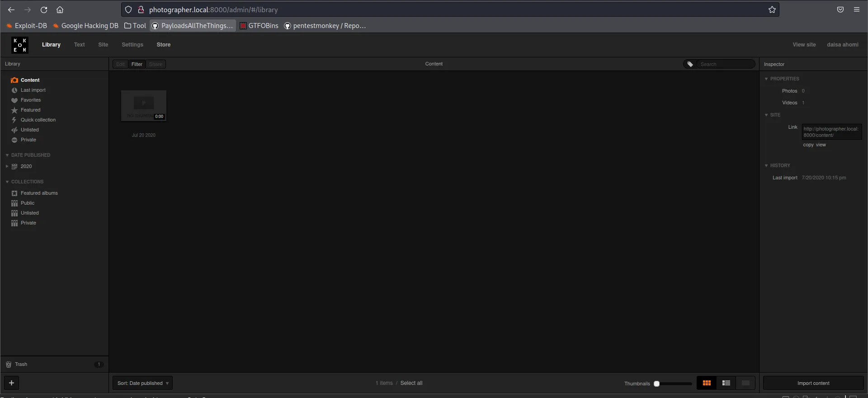Switch to grid thumbnails view
The height and width of the screenshot is (398, 868).
click(x=707, y=383)
